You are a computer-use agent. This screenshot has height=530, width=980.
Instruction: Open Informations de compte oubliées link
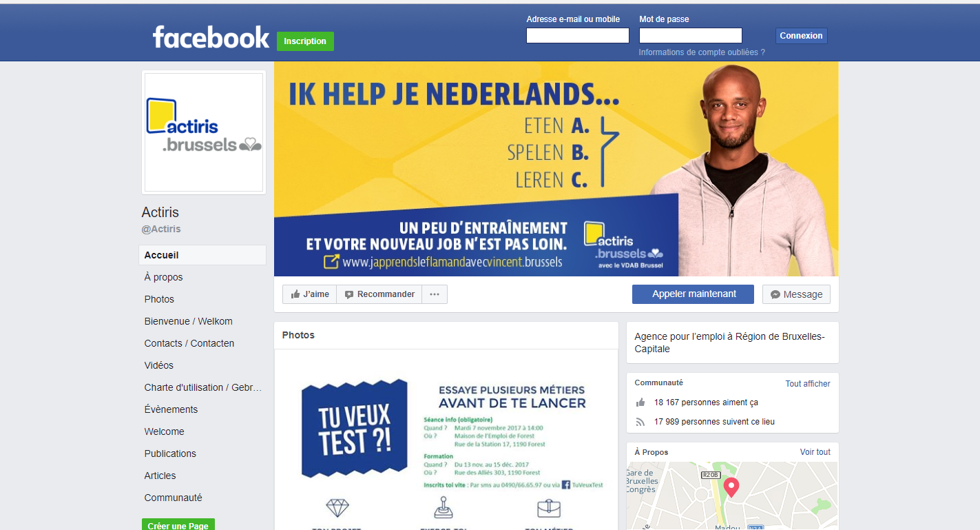pos(702,52)
